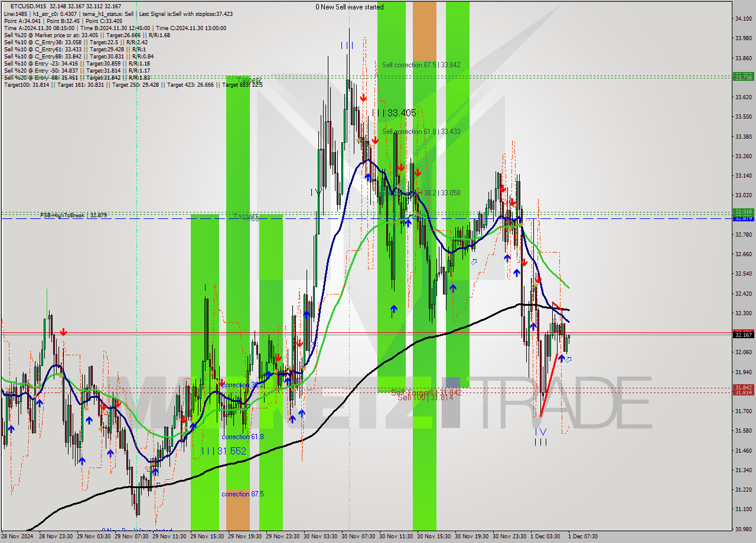Select 'Sell correction 87.5 | 33.842' label

[x=421, y=65]
